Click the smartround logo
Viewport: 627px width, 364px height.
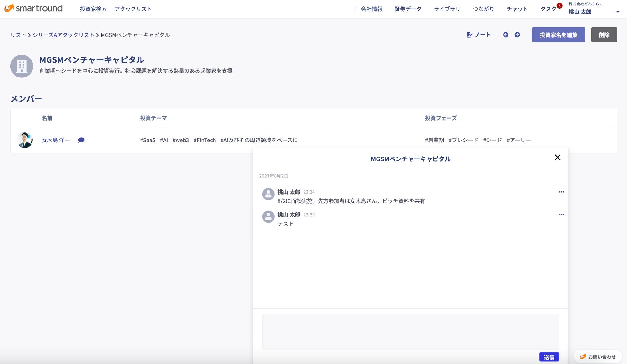[33, 8]
